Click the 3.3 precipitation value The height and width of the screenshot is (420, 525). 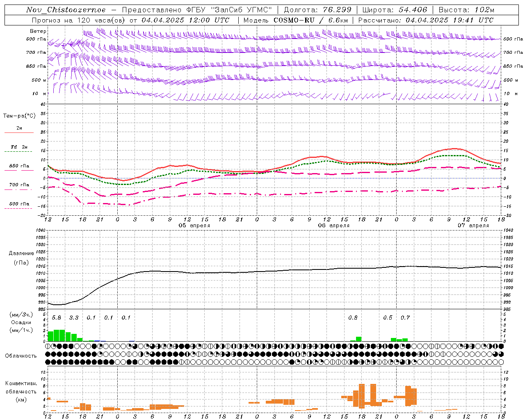74,317
